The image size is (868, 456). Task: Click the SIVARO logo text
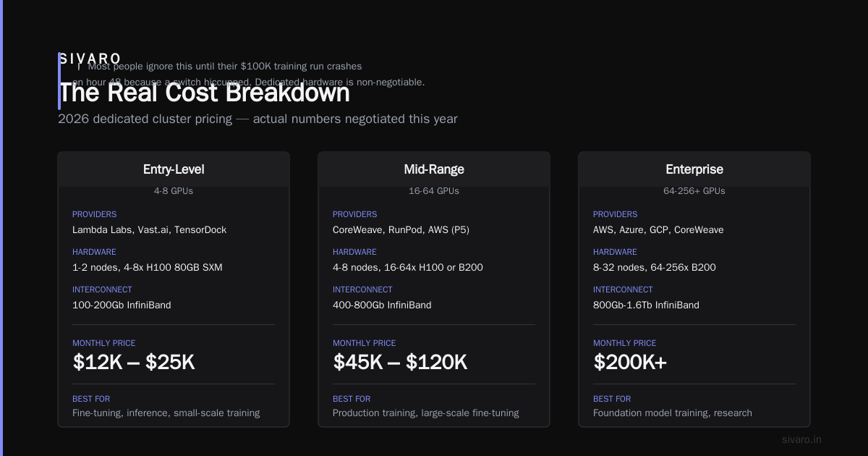click(x=90, y=59)
